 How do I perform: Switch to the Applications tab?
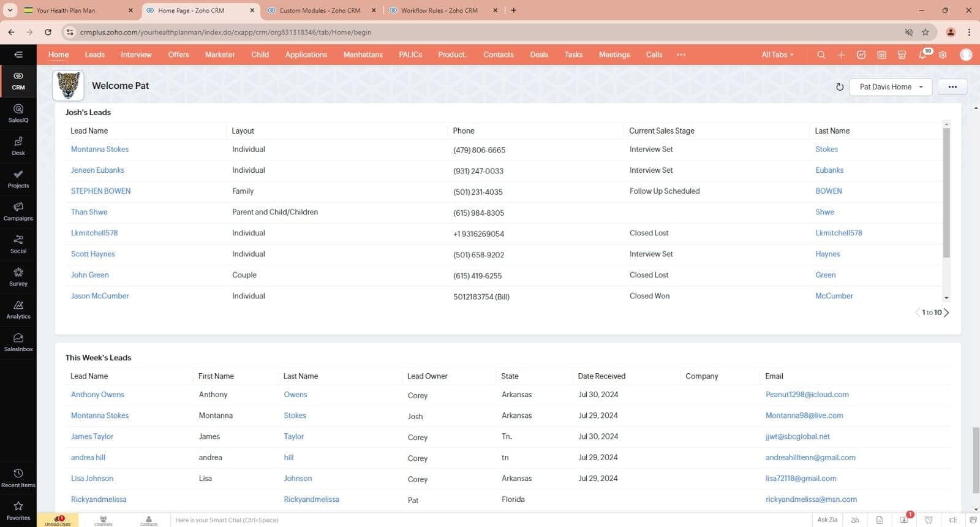[x=306, y=55]
